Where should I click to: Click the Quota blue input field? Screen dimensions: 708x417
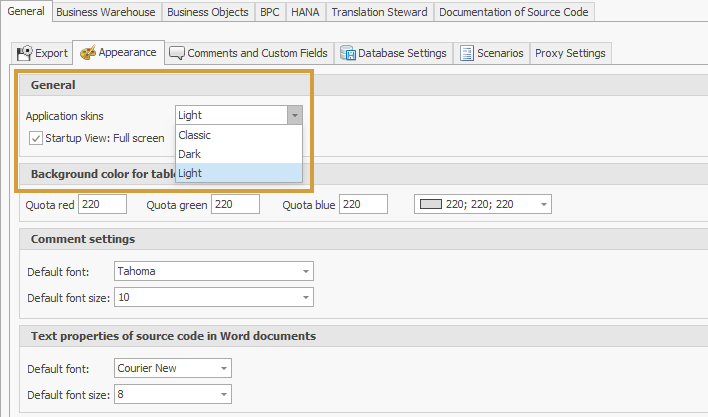364,204
